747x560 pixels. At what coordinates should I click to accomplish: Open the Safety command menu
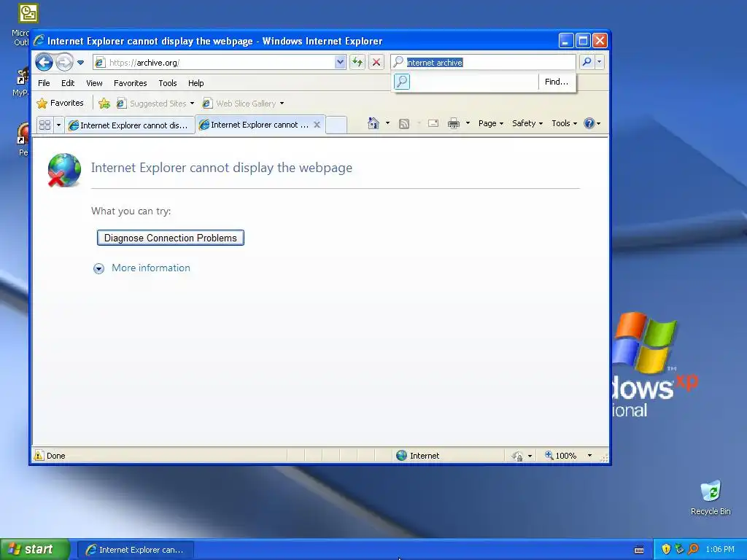point(527,123)
